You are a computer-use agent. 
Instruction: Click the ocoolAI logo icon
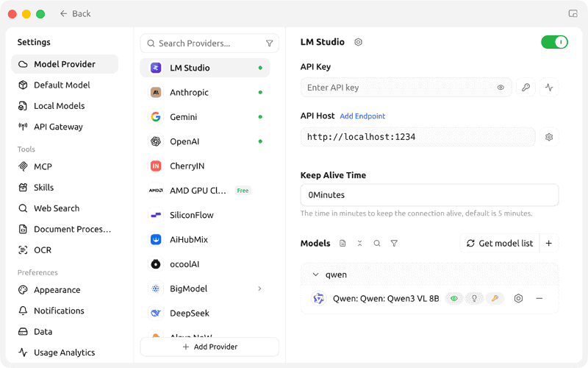point(156,264)
